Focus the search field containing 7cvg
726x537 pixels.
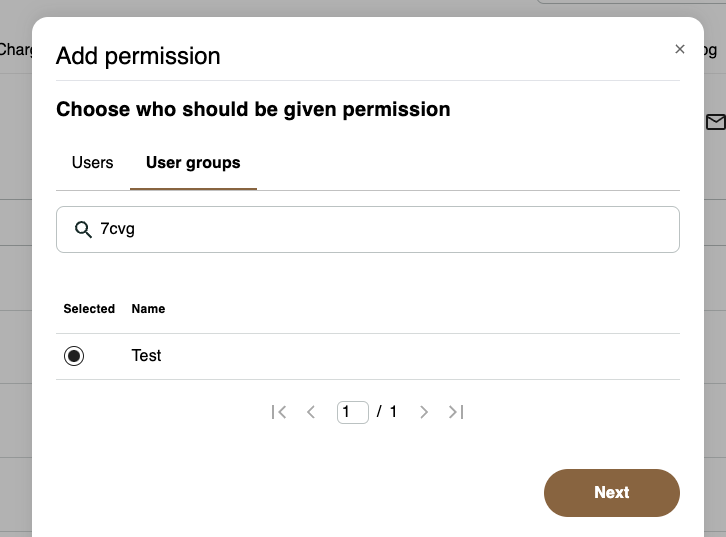[380, 230]
